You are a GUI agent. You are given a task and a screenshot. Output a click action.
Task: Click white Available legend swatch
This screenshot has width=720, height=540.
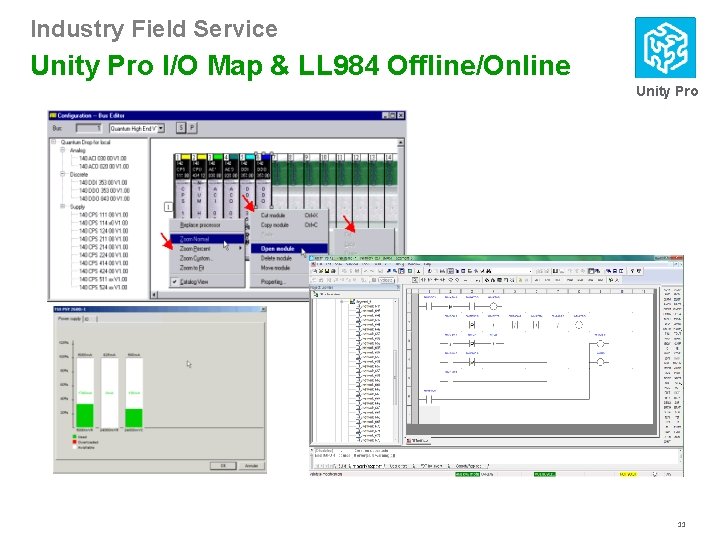[75, 447]
